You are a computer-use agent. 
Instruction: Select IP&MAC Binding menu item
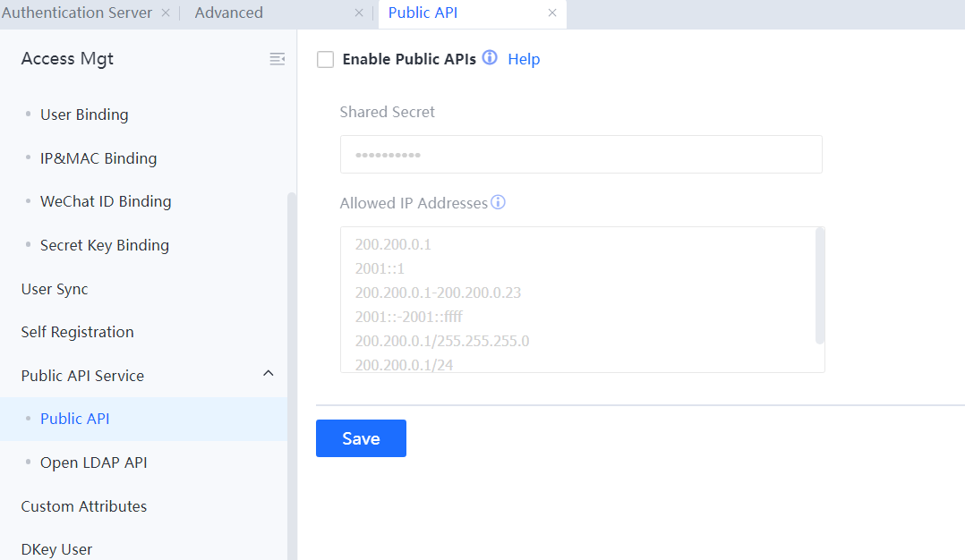98,158
